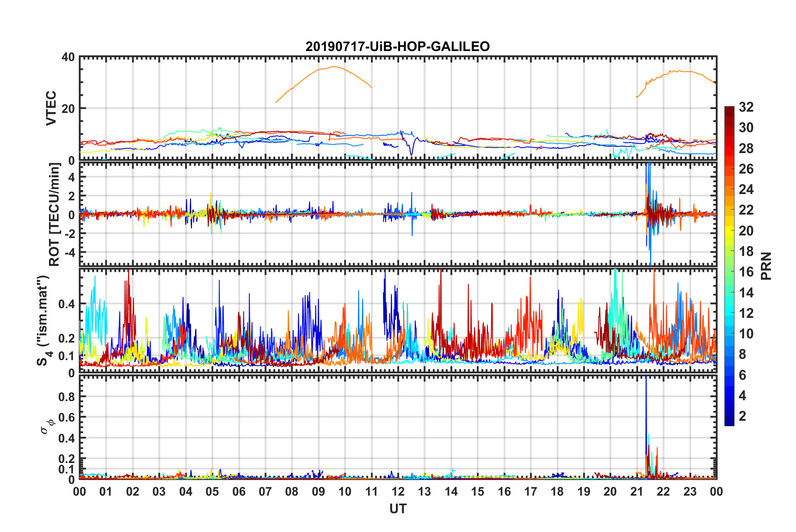Click x-axis hour tick label 12
Screen dimensions: 796x532
coord(398,491)
